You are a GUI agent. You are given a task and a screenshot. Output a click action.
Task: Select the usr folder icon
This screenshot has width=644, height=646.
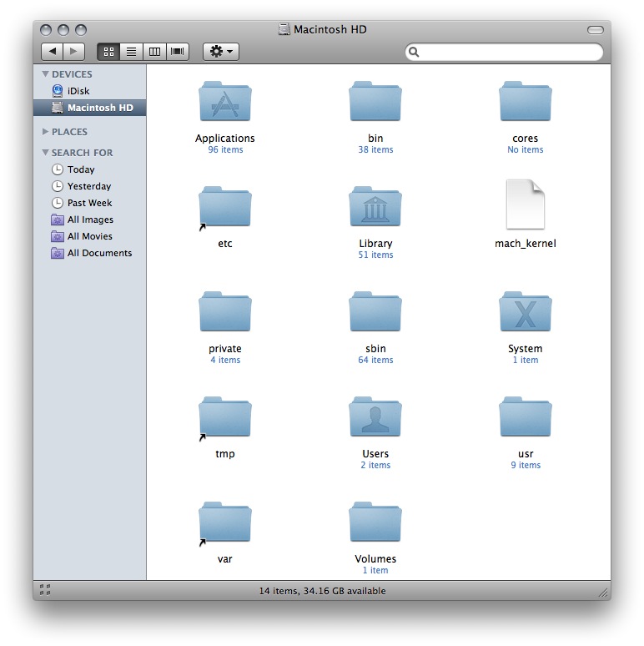(x=525, y=416)
